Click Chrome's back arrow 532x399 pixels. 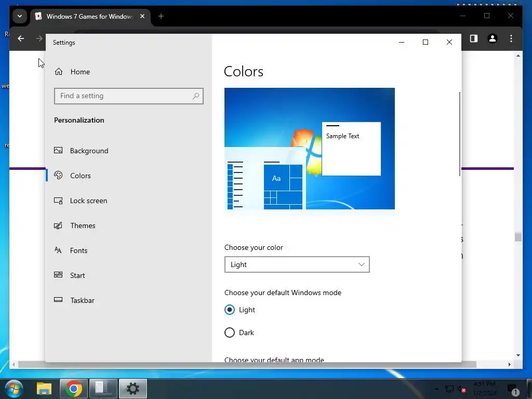coord(21,38)
